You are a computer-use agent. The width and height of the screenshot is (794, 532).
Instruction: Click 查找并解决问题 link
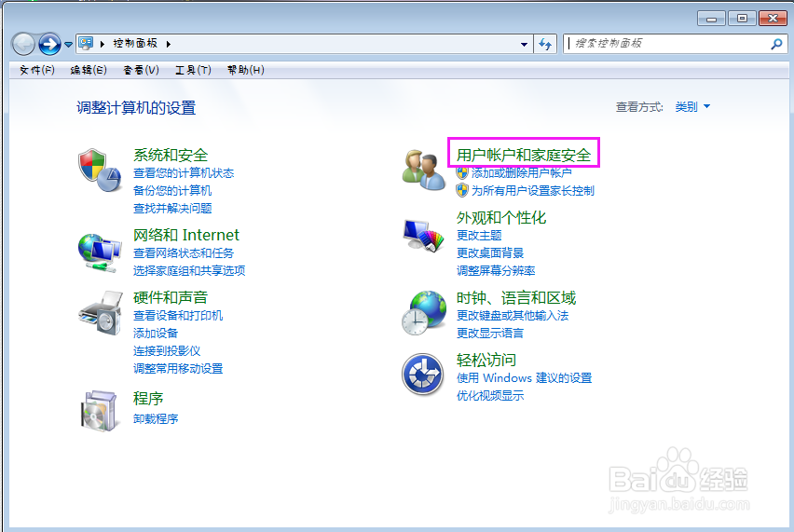click(172, 209)
